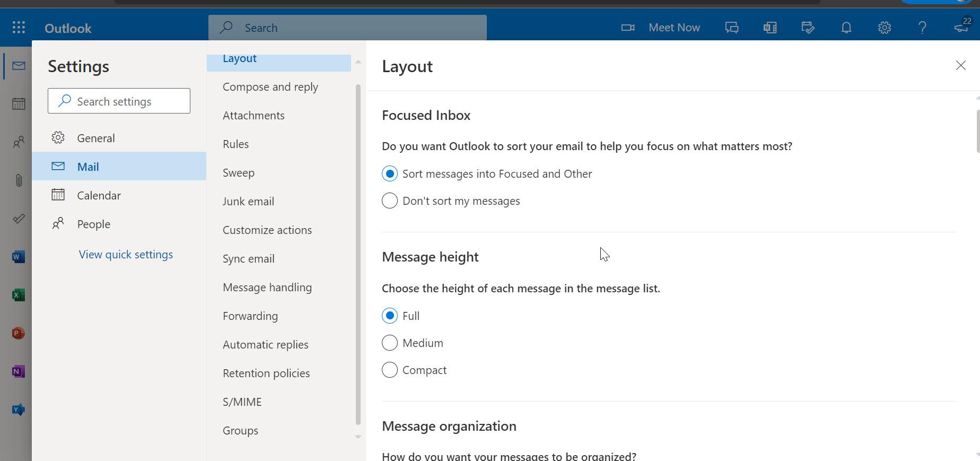
Task: Launch Yammer from left app rail
Action: pos(19,410)
